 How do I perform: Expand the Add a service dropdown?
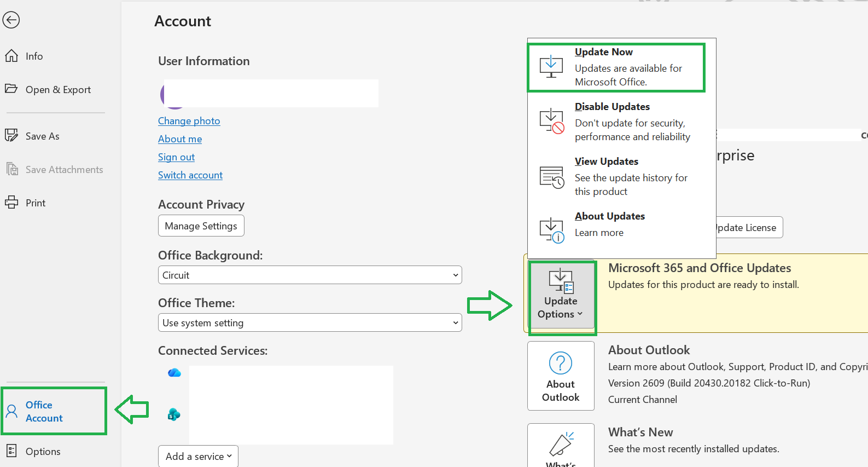click(199, 456)
